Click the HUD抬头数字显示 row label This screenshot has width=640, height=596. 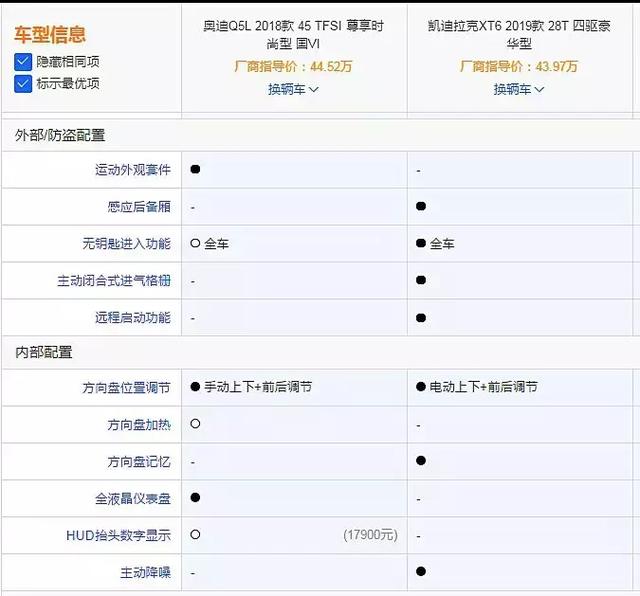coord(118,535)
